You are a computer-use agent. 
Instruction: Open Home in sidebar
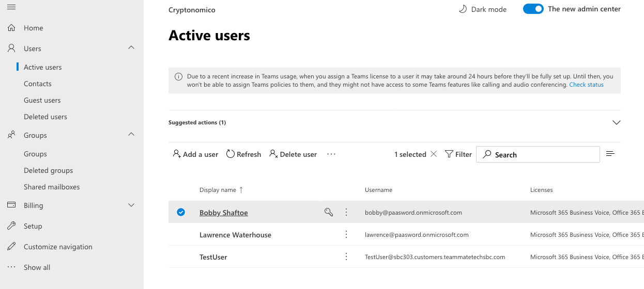coord(34,28)
